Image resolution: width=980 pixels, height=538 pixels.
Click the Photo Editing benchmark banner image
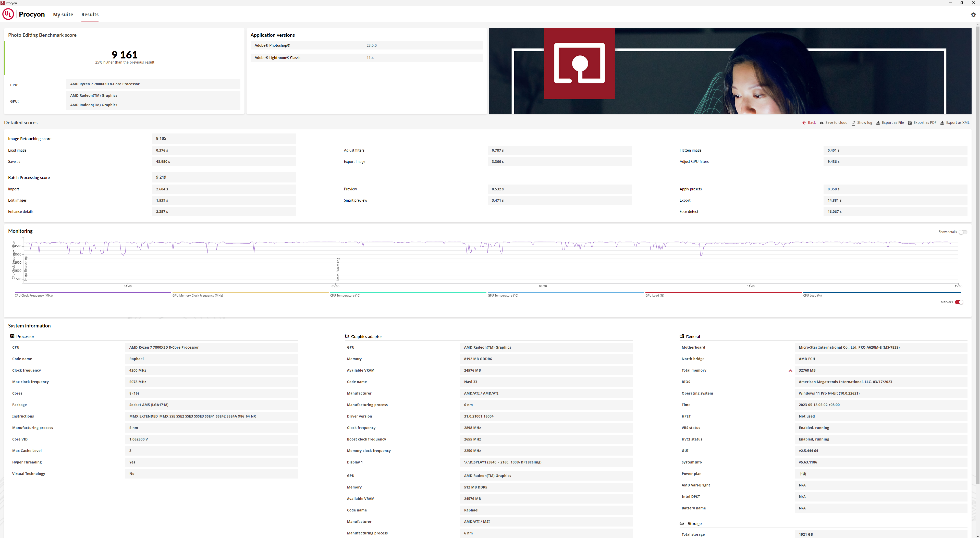coord(730,71)
